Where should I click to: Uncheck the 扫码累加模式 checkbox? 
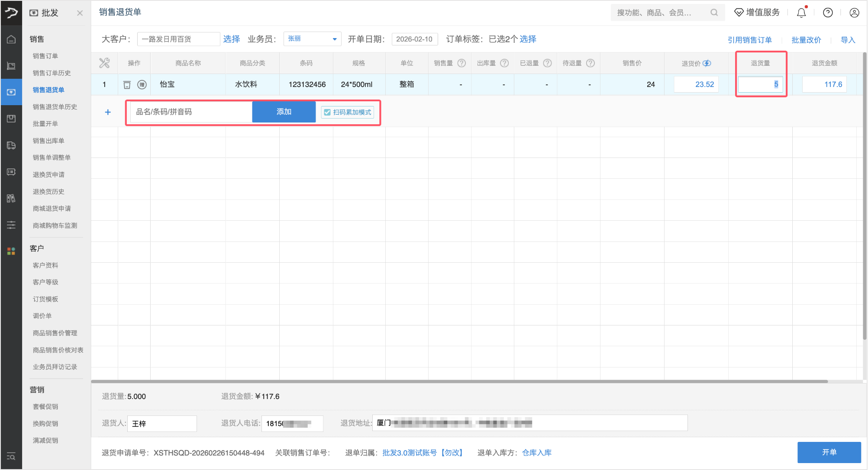(326, 112)
